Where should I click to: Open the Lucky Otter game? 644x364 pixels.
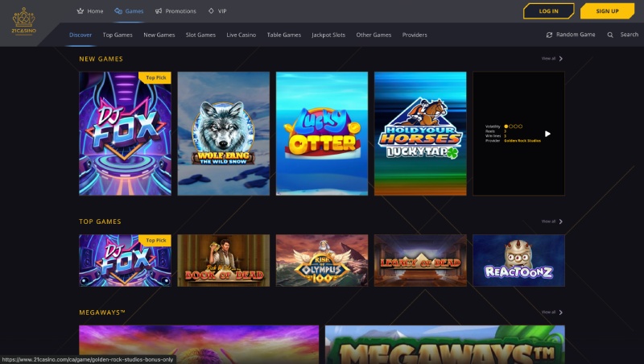321,134
